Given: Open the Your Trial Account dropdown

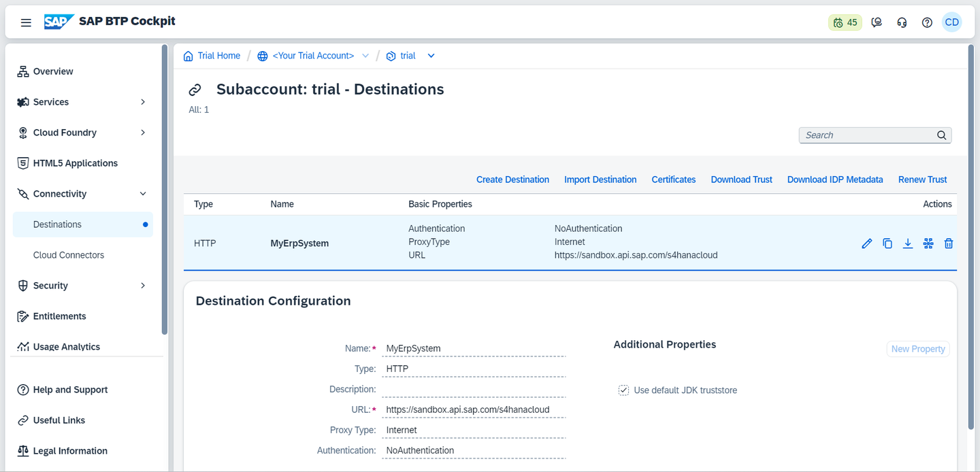Looking at the screenshot, I should pyautogui.click(x=365, y=56).
